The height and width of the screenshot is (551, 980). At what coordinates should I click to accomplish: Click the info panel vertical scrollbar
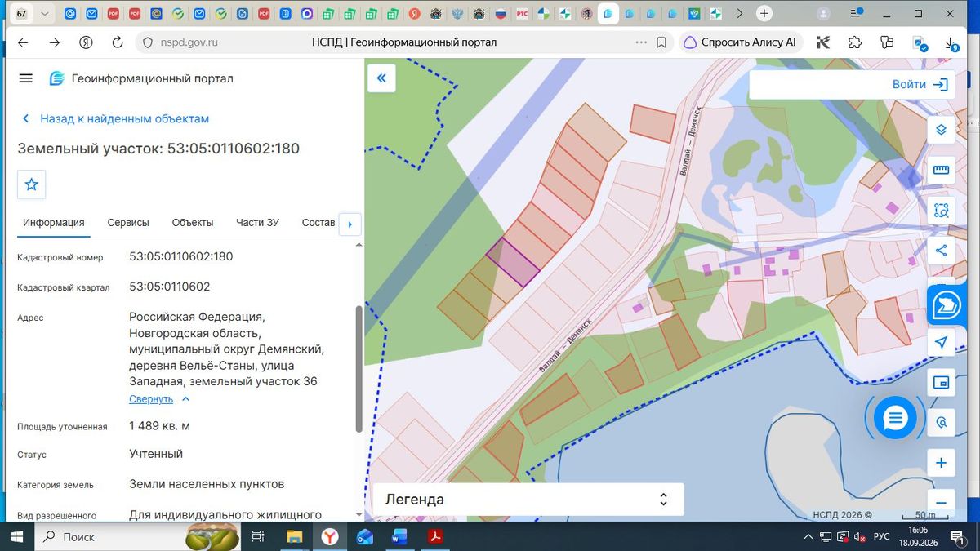pos(359,369)
